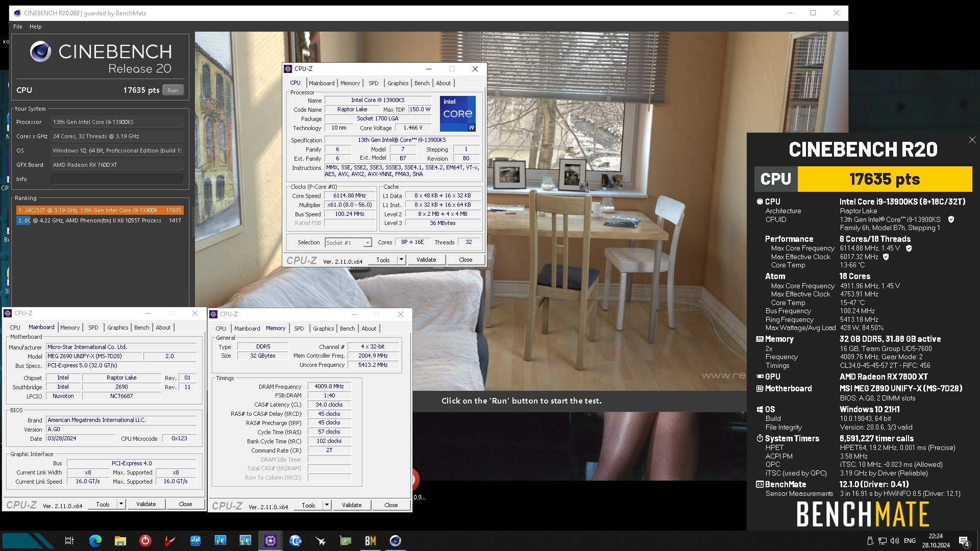Image resolution: width=980 pixels, height=551 pixels.
Task: Click the network tray icon
Action: click(x=883, y=541)
